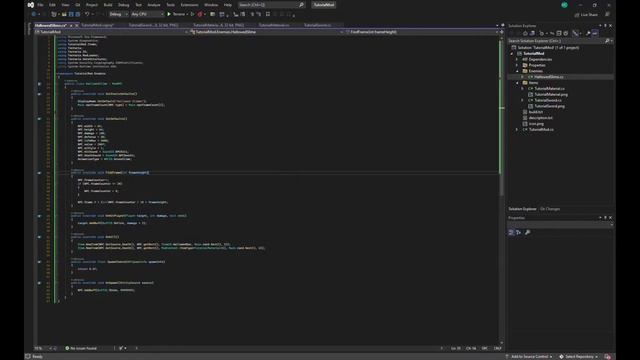Select HallowedSlime.cs in Solution Explorer

549,77
